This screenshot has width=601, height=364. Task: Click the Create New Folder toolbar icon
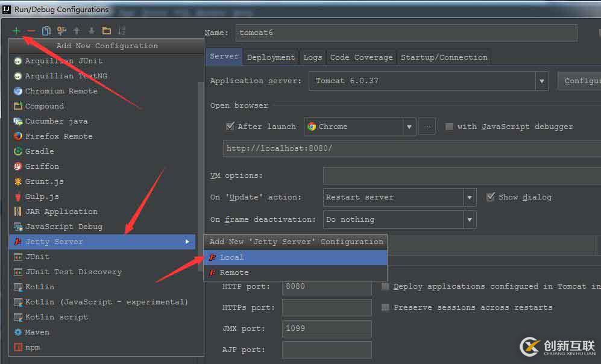(x=107, y=31)
